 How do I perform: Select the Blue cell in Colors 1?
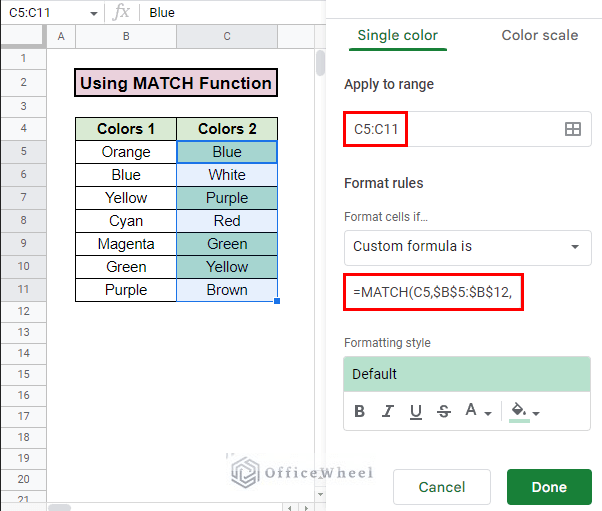(x=126, y=175)
